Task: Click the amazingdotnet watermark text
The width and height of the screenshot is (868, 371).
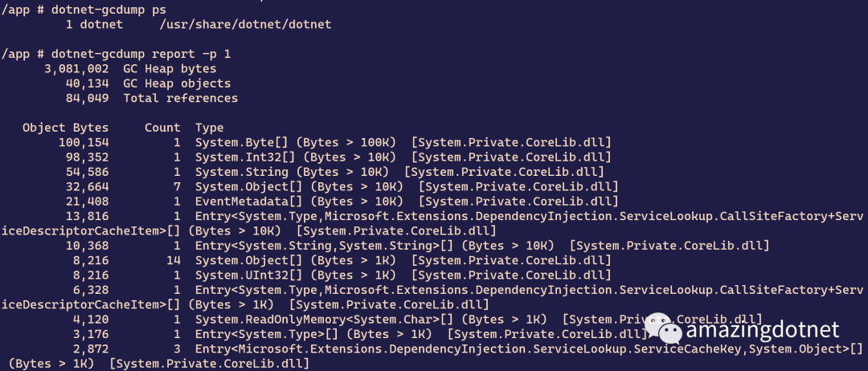Action: point(762,331)
